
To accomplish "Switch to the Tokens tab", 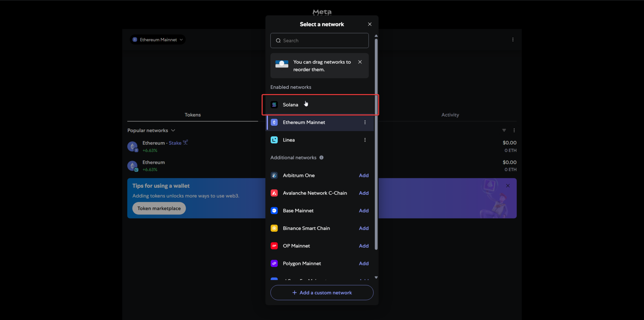I will click(x=192, y=115).
